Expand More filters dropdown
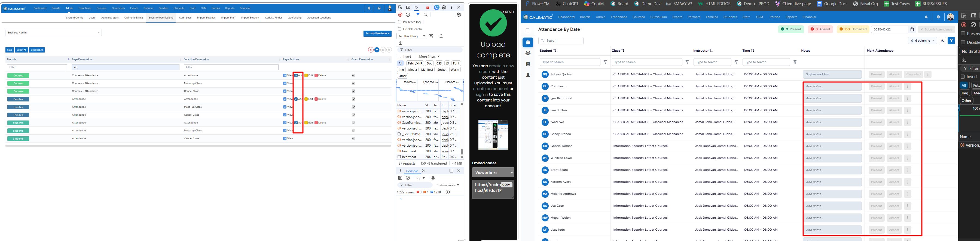The width and height of the screenshot is (980, 241). point(429,57)
